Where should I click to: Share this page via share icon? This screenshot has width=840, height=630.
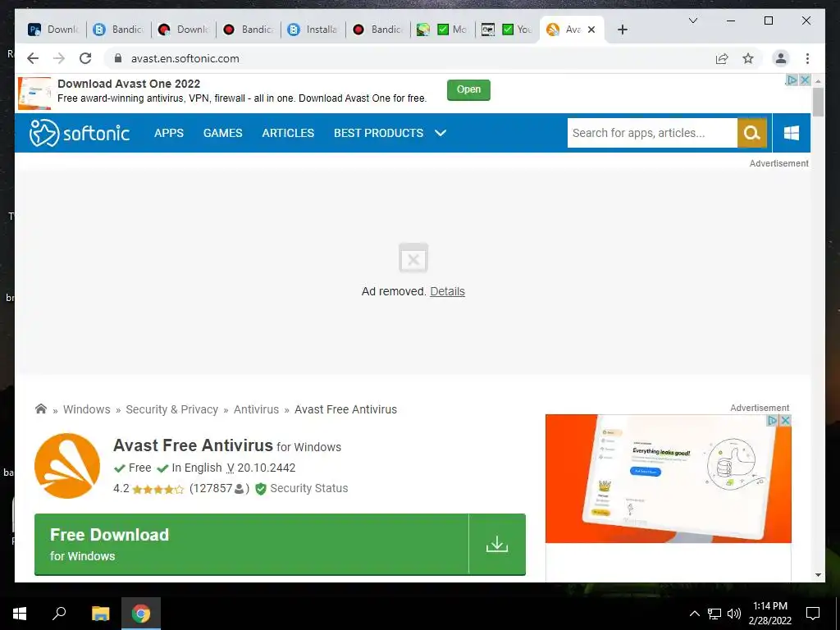(722, 58)
